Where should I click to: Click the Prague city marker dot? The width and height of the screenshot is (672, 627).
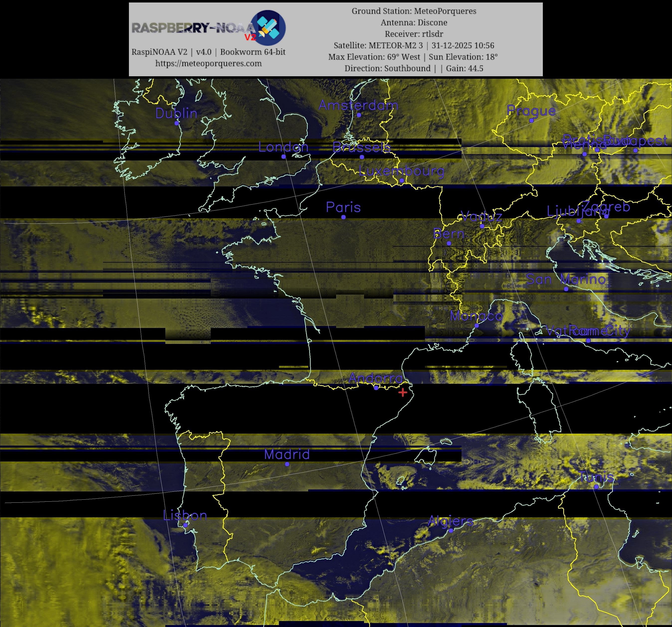[531, 121]
